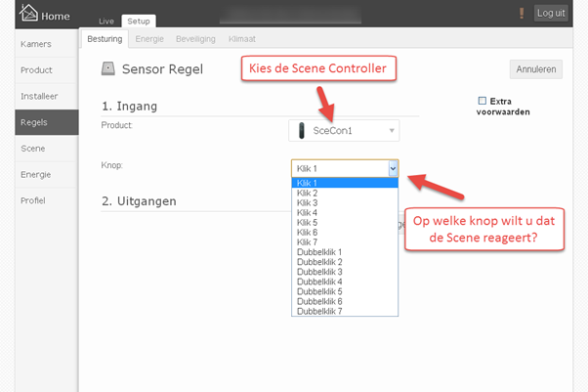Click the Home house logo icon
Screen dimensions: 588x392
click(x=28, y=13)
